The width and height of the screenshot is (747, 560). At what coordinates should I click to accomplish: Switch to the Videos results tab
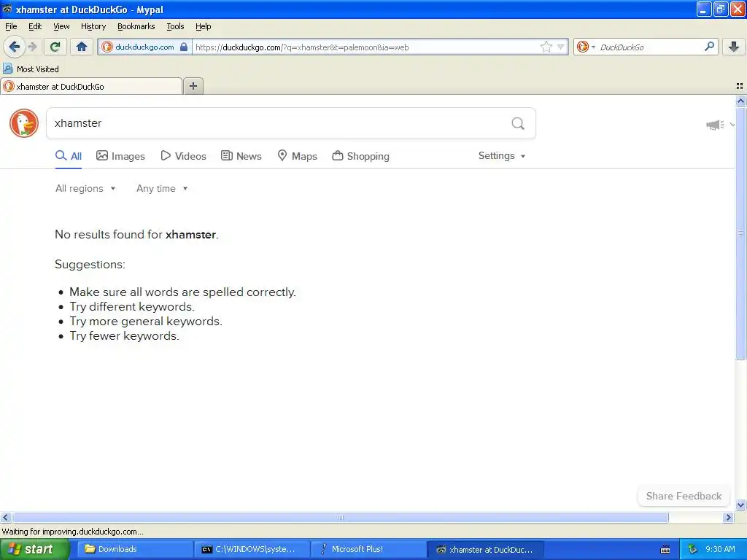pos(183,156)
